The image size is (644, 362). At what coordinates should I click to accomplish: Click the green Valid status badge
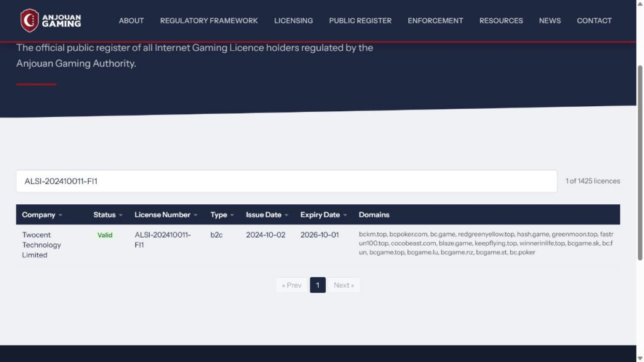[x=105, y=235]
